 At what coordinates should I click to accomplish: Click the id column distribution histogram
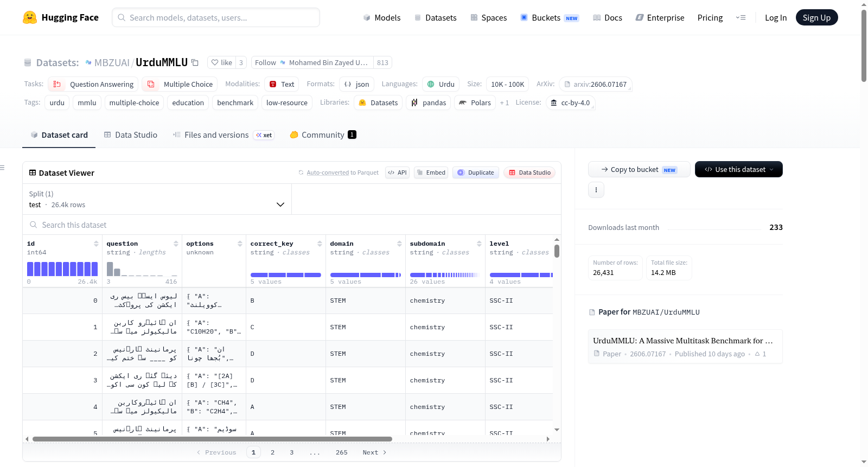pyautogui.click(x=62, y=268)
